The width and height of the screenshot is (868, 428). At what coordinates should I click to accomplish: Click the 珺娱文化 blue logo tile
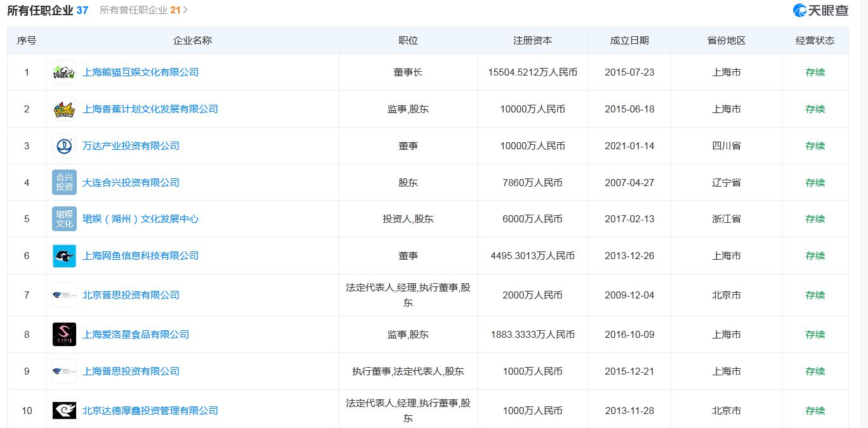pos(64,219)
